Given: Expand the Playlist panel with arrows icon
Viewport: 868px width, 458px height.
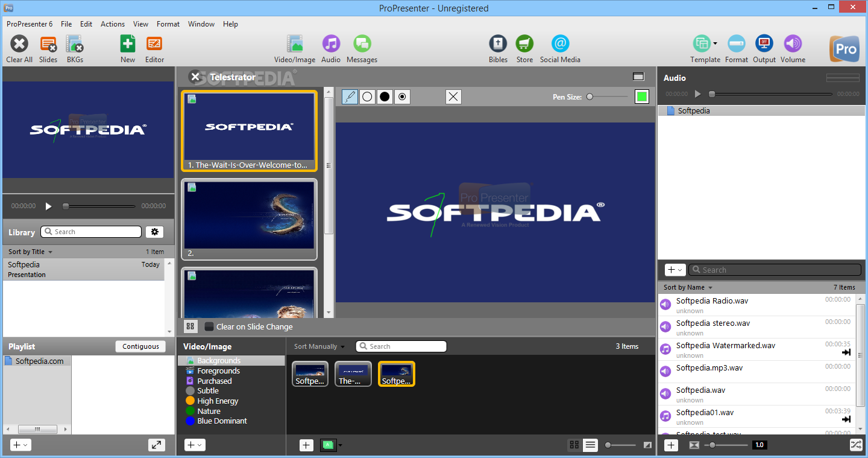Looking at the screenshot, I should click(157, 445).
